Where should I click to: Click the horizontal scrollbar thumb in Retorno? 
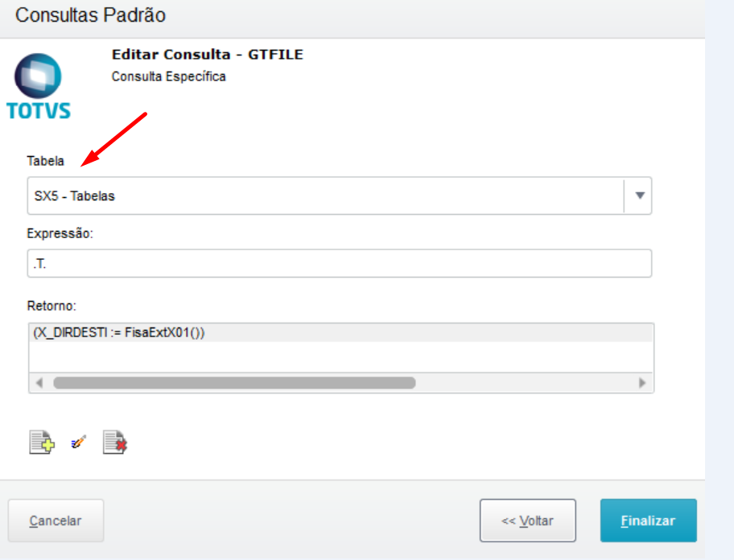click(x=234, y=383)
